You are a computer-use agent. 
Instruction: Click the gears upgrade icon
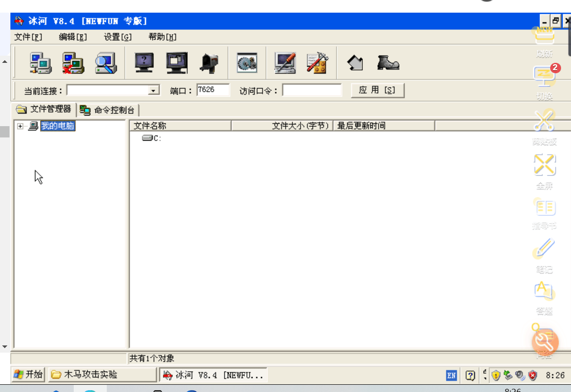(247, 63)
